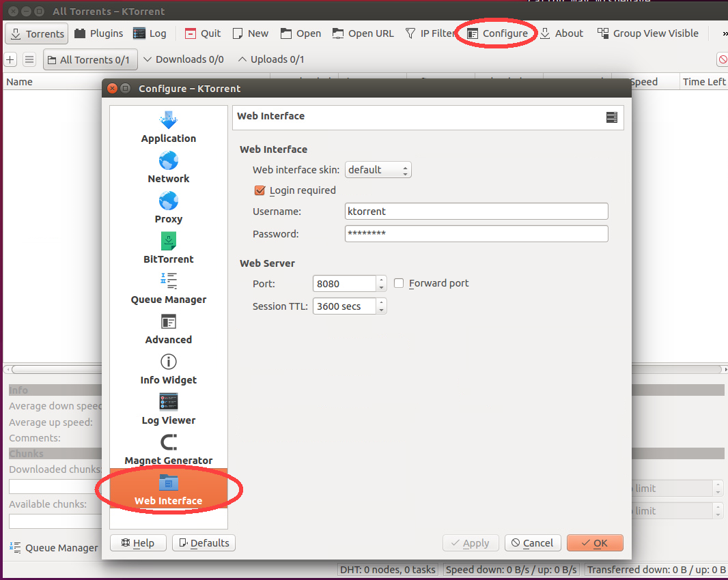This screenshot has height=580, width=728.
Task: Restore settings with Defaults button
Action: coord(204,543)
